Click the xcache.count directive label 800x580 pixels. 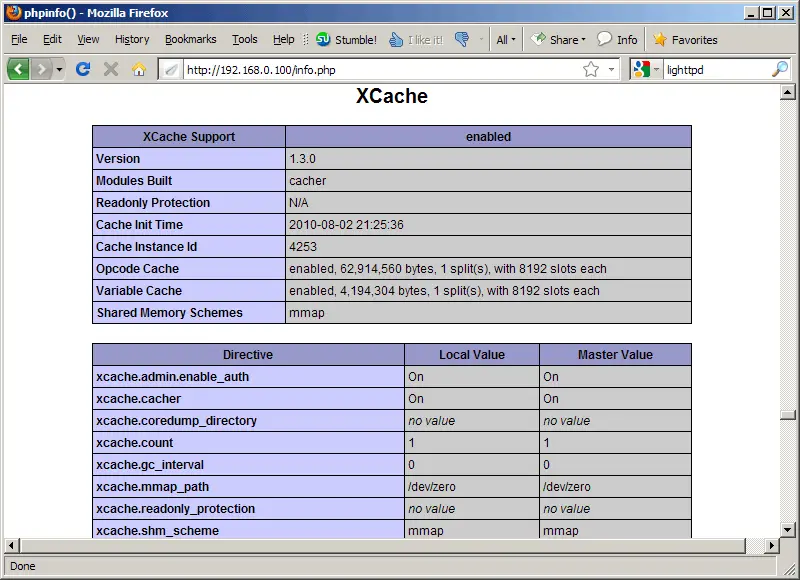[135, 442]
